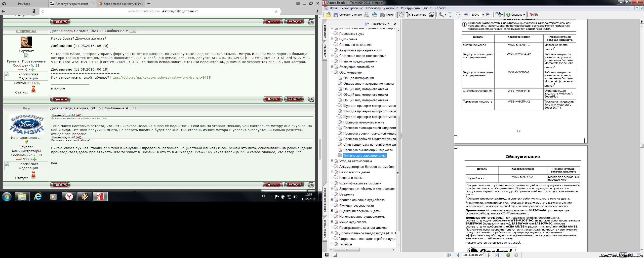Jump to the last page of the PDF
This screenshot has height=258, width=644.
tap(497, 255)
